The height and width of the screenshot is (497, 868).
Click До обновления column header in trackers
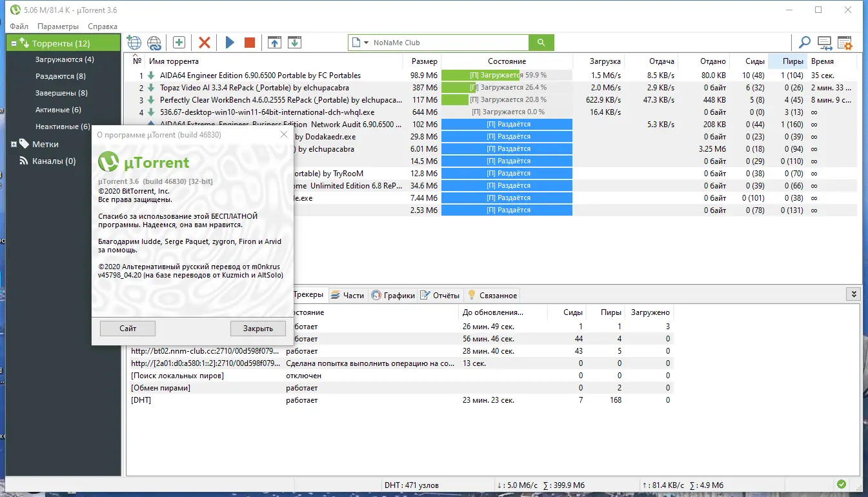pos(503,312)
